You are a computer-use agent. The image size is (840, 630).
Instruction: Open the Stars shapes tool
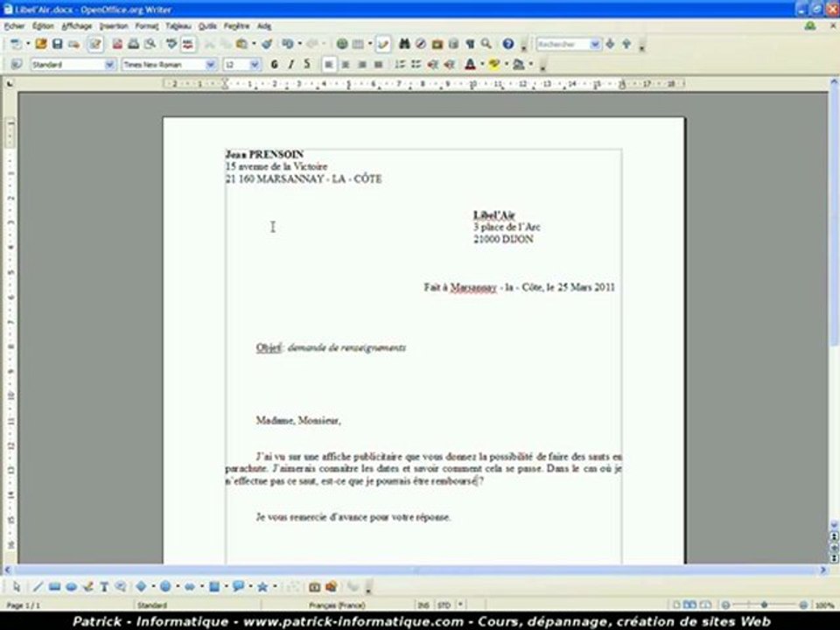pos(262,586)
